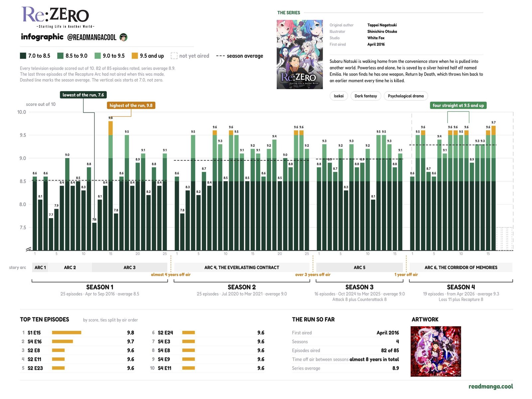Open the readmanga.cool link
Image resolution: width=532 pixels, height=399 pixels.
491,386
